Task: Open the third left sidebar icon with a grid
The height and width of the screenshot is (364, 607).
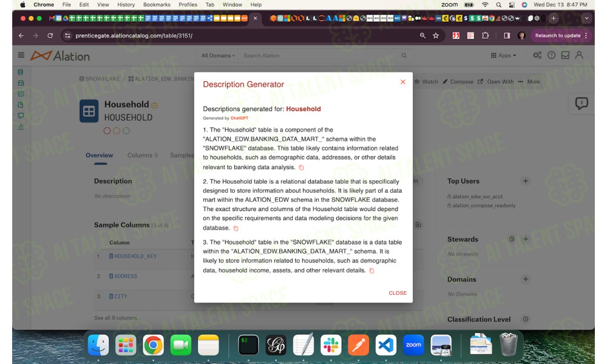Action: pos(21,93)
